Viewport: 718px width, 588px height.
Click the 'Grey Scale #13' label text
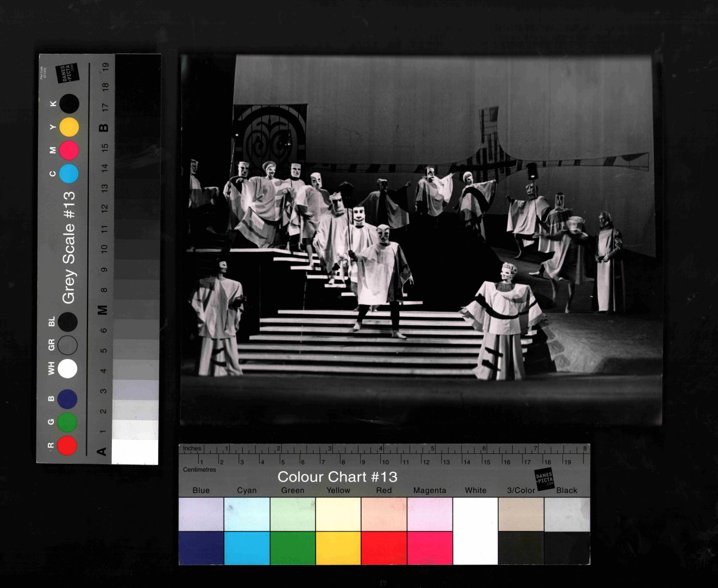coord(68,247)
